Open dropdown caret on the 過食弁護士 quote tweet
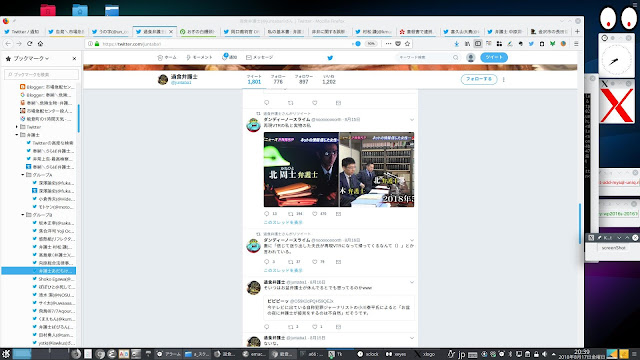The image size is (640, 360). 412,282
